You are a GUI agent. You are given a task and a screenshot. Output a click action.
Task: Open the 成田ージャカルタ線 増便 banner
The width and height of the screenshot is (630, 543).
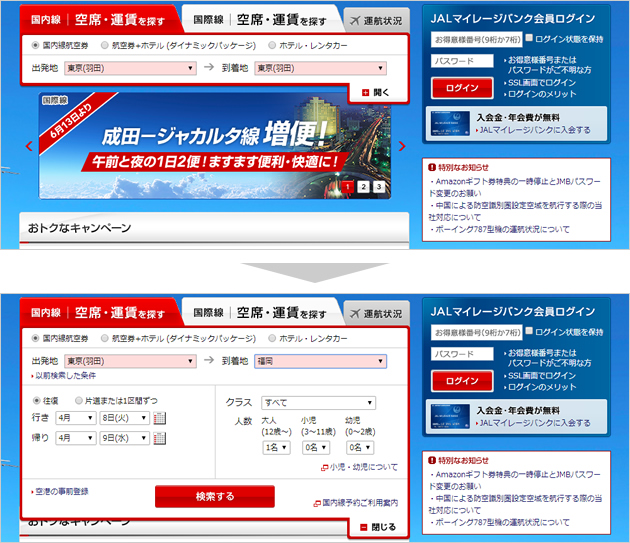215,146
